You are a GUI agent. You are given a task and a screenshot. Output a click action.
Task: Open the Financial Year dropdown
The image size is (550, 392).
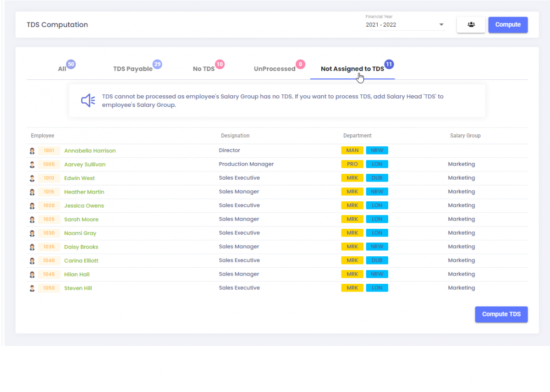pyautogui.click(x=405, y=24)
